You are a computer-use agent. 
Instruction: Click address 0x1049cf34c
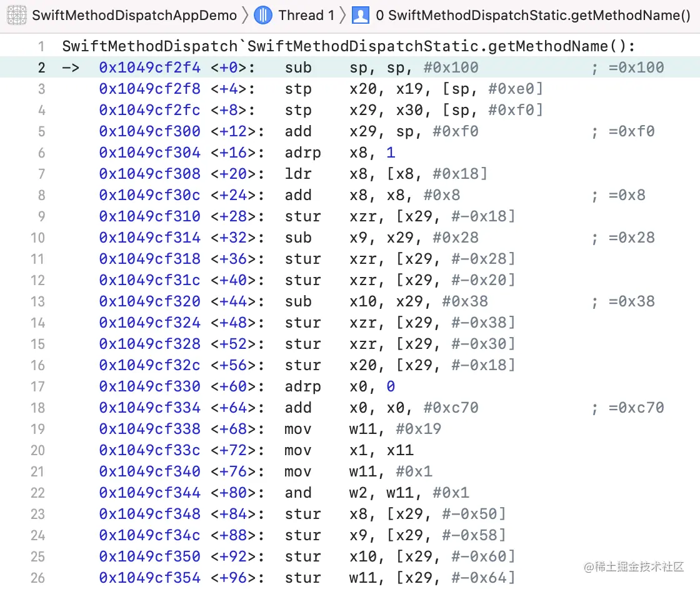[149, 535]
